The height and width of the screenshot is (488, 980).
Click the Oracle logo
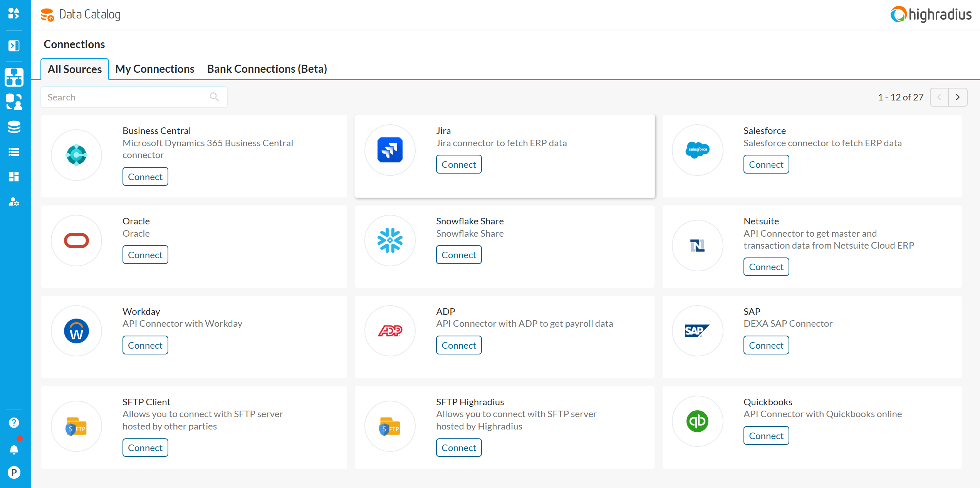(x=76, y=241)
